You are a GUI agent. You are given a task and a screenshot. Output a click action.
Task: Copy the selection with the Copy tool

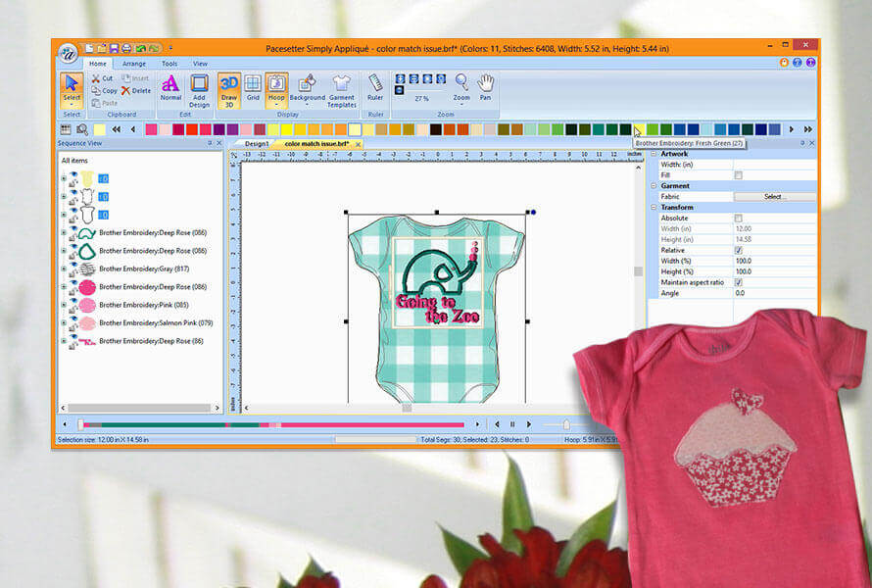coord(105,90)
